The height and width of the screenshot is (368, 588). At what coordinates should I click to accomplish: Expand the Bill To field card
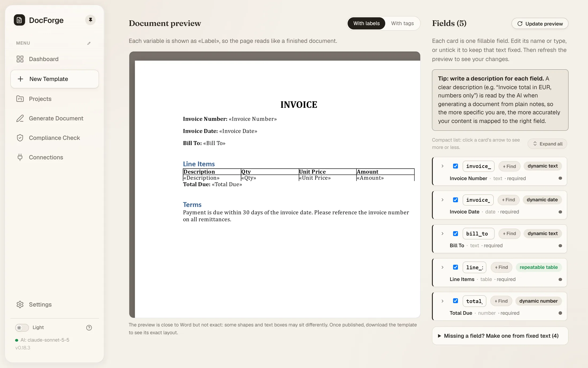coord(443,234)
